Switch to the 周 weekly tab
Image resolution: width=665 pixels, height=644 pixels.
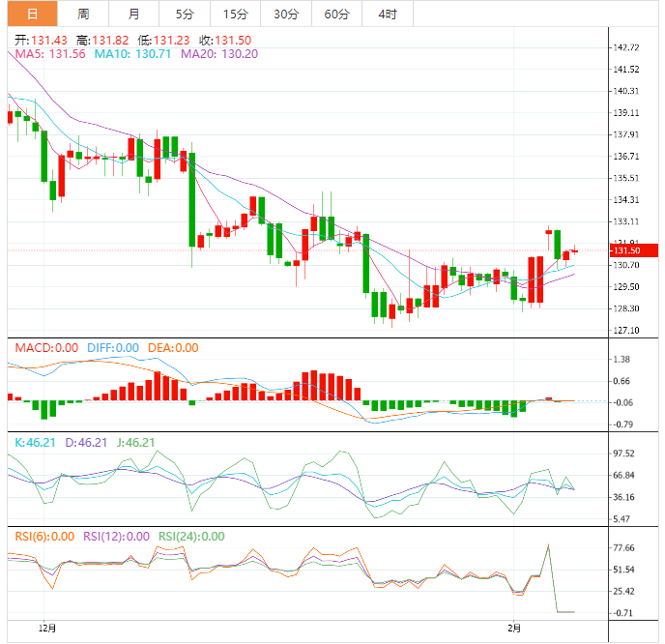pos(83,14)
